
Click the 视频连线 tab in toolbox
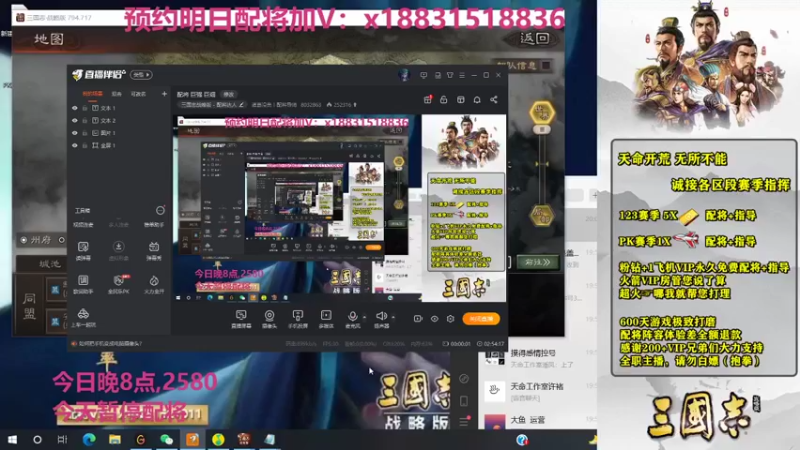83,225
